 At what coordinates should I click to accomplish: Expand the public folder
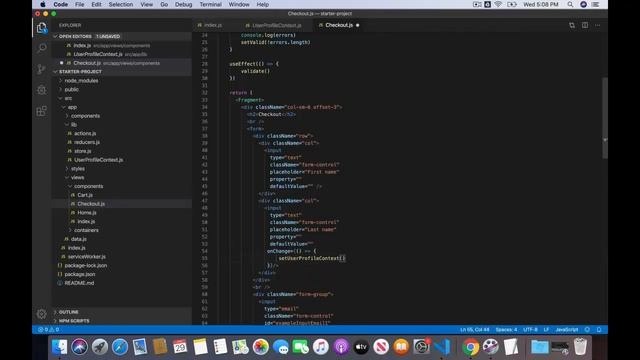pos(121,89)
